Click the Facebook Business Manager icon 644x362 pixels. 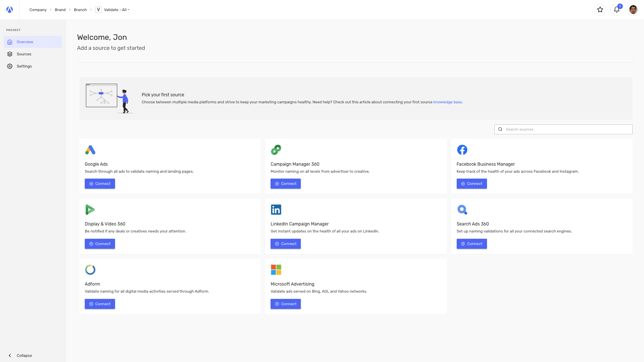coord(462,150)
